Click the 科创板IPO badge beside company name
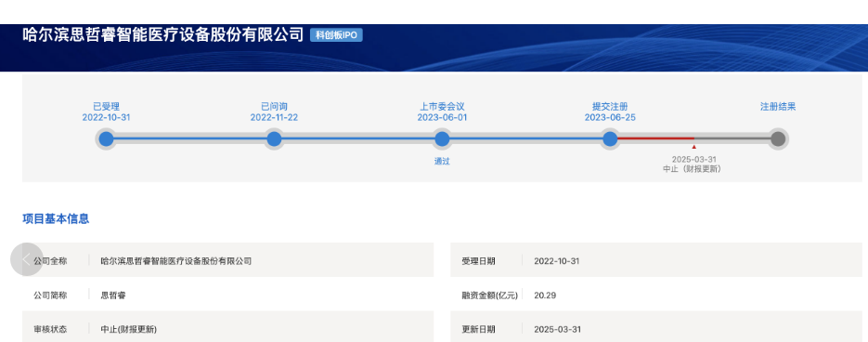868x342 pixels. tap(336, 35)
